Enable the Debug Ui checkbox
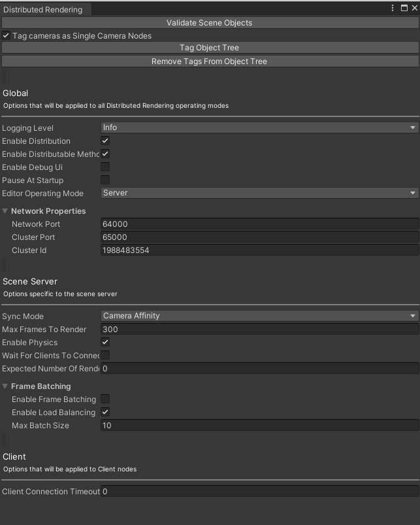This screenshot has height=525, width=420. (x=105, y=167)
